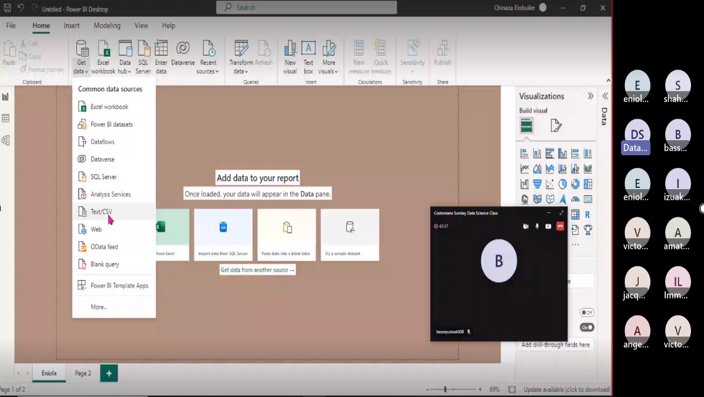The height and width of the screenshot is (397, 704).
Task: Collapse the Visualizations pane chevron
Action: (590, 96)
